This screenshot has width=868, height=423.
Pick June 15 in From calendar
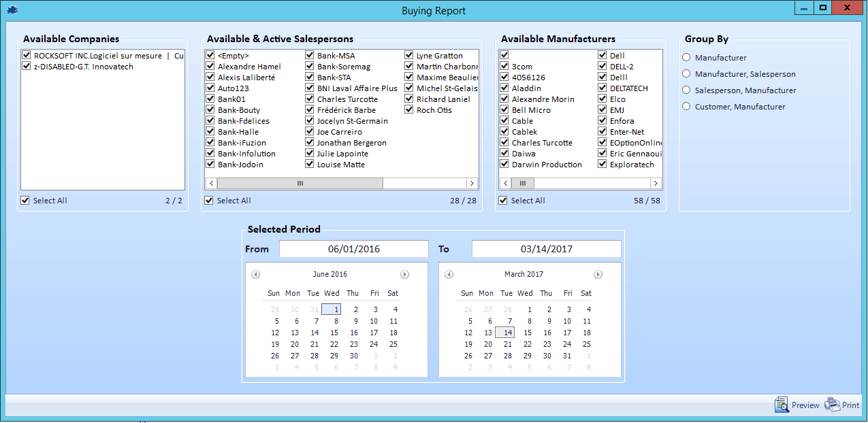pos(334,333)
